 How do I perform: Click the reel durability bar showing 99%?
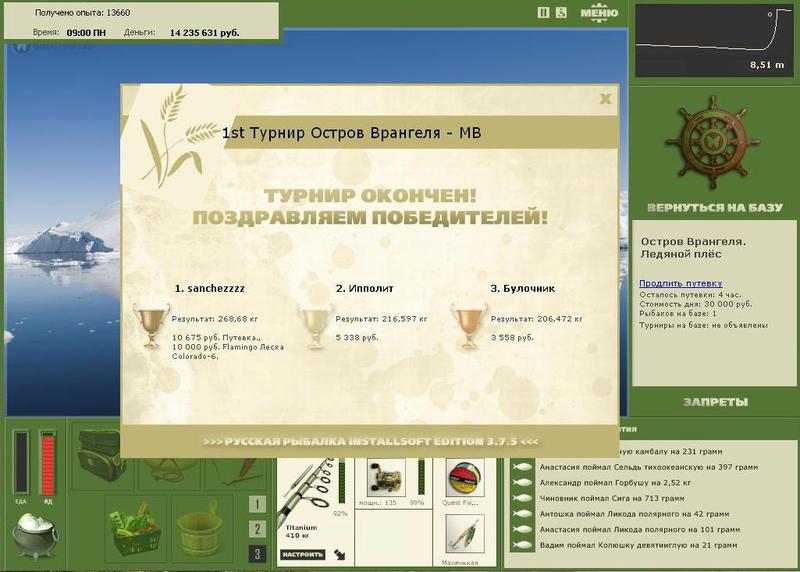pyautogui.click(x=421, y=477)
